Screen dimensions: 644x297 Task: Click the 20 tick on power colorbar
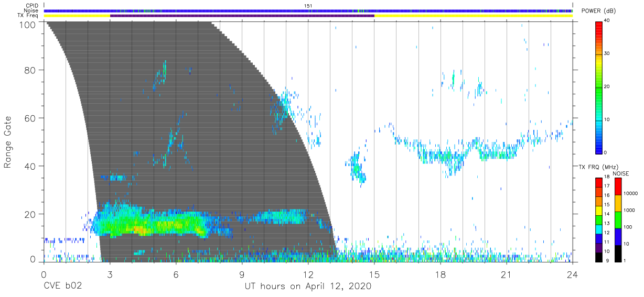(607, 87)
